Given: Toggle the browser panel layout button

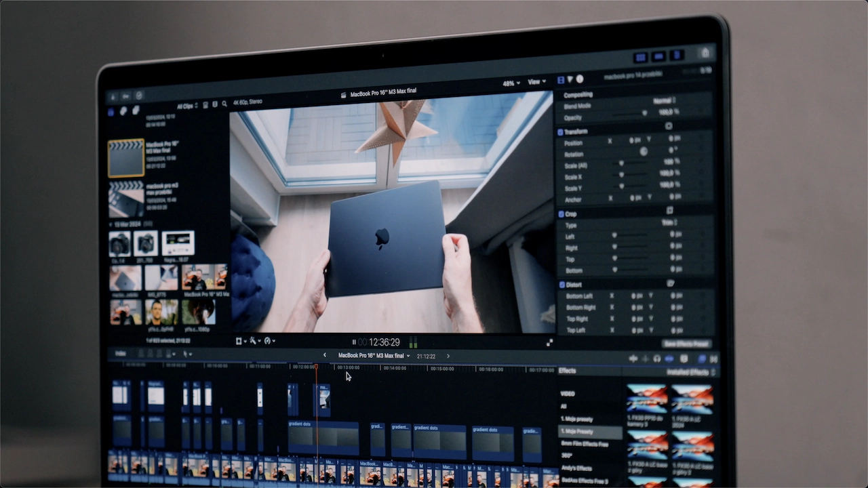Looking at the screenshot, I should click(640, 57).
